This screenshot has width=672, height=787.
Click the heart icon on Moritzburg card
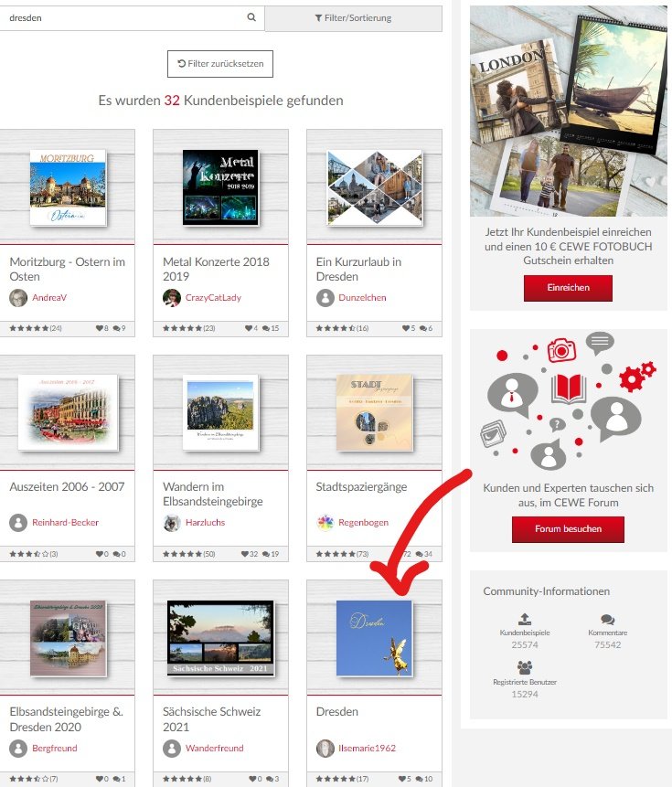tap(100, 328)
